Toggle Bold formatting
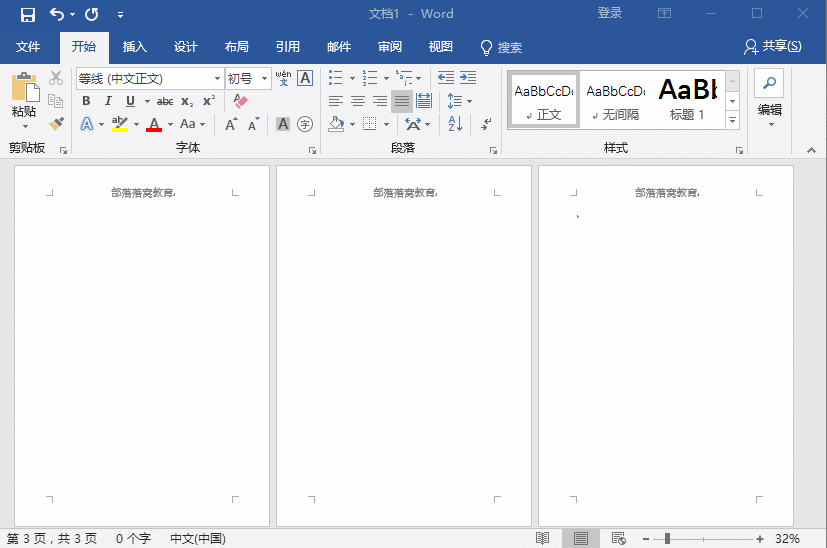 86,101
